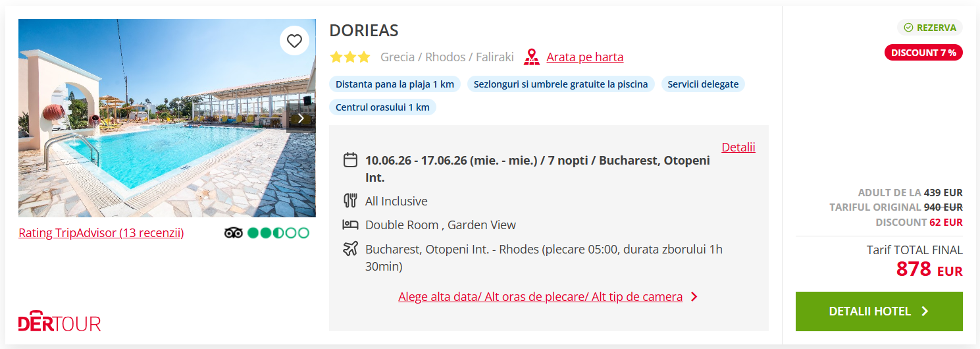
Task: Click the REZERVA badge
Action: click(929, 28)
